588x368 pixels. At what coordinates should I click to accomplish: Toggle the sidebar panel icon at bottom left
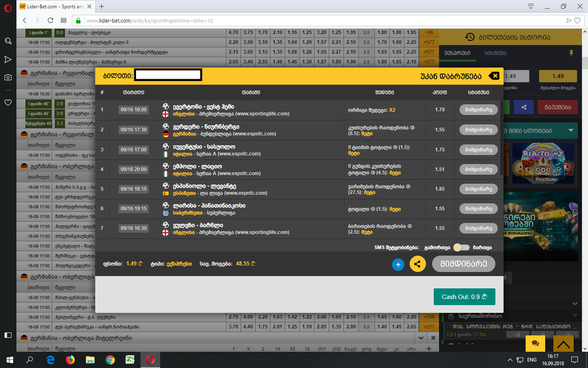pos(8,335)
